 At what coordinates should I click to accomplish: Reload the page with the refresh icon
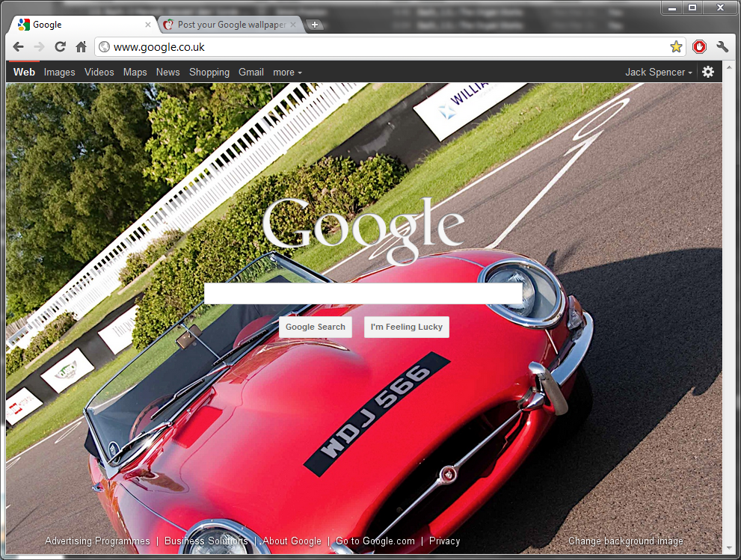click(x=60, y=47)
